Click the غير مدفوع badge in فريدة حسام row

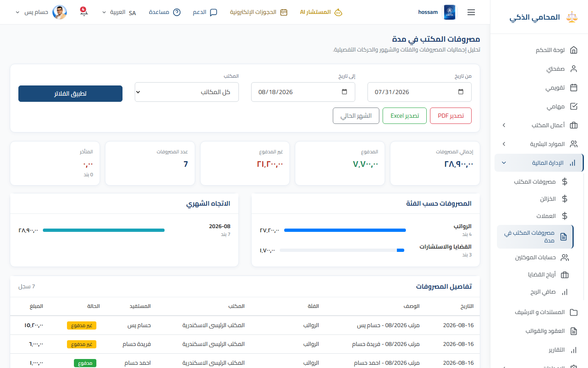(82, 344)
